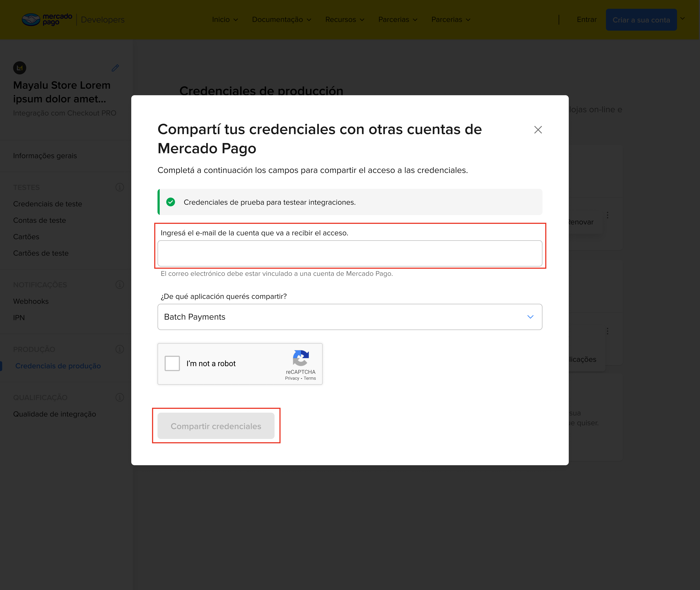
Task: Open the lower three-dot card menu
Action: [607, 331]
